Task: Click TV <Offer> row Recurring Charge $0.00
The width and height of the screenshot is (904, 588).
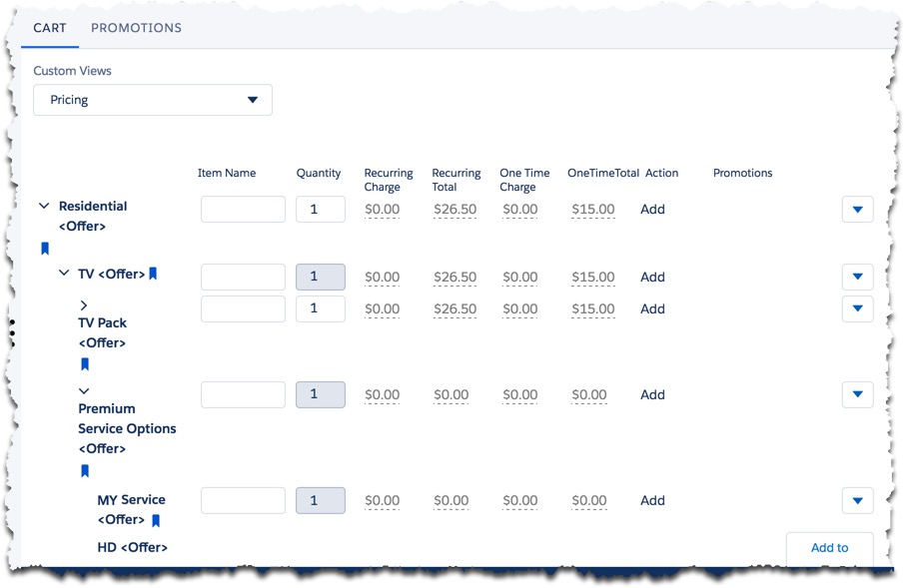Action: [x=383, y=277]
